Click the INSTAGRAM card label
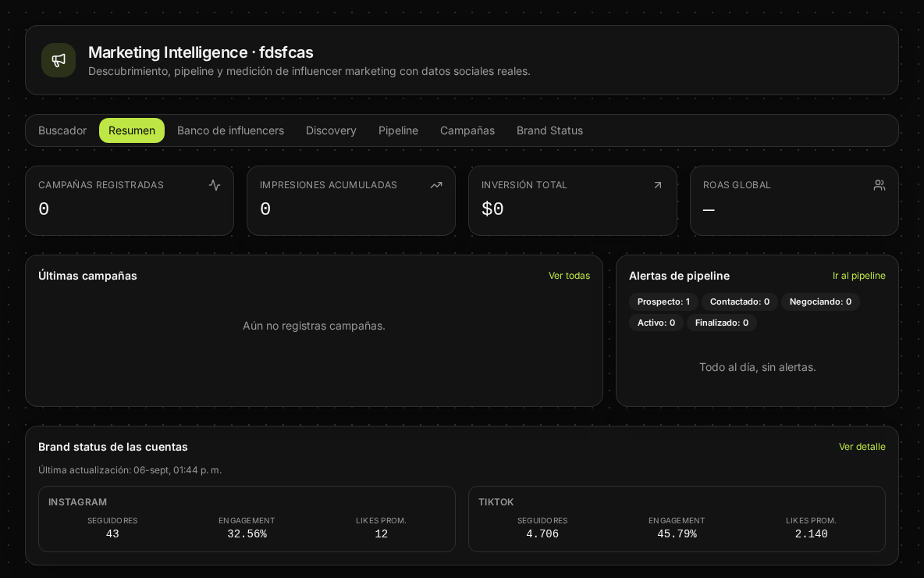The width and height of the screenshot is (924, 578). coord(78,502)
